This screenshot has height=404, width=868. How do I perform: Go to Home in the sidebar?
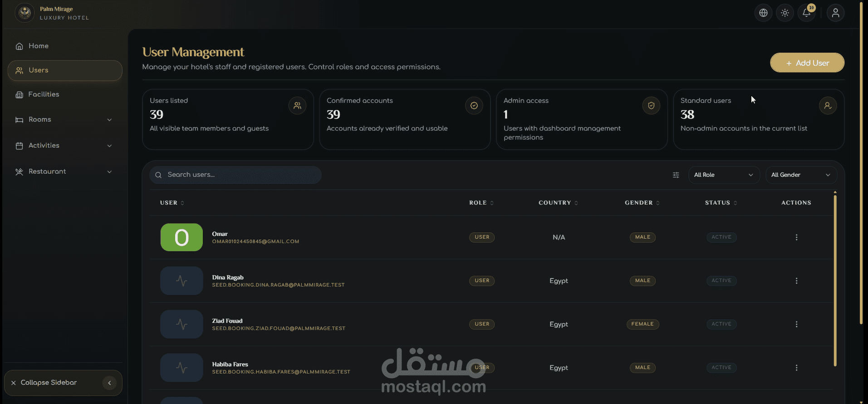coord(39,46)
